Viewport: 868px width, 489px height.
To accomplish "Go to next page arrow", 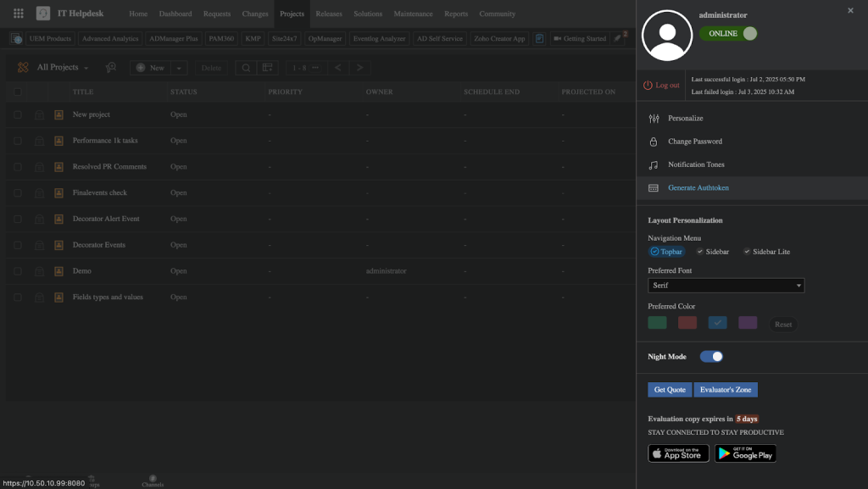I will pos(359,68).
